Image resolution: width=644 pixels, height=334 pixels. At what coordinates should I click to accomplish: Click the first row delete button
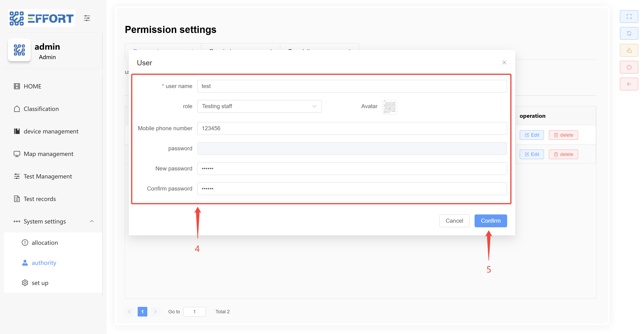click(x=563, y=135)
